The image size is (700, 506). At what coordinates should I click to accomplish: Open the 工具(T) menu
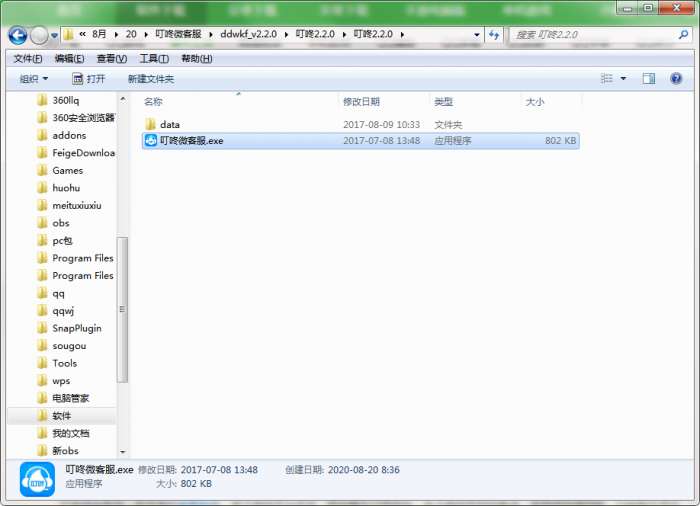pyautogui.click(x=154, y=59)
